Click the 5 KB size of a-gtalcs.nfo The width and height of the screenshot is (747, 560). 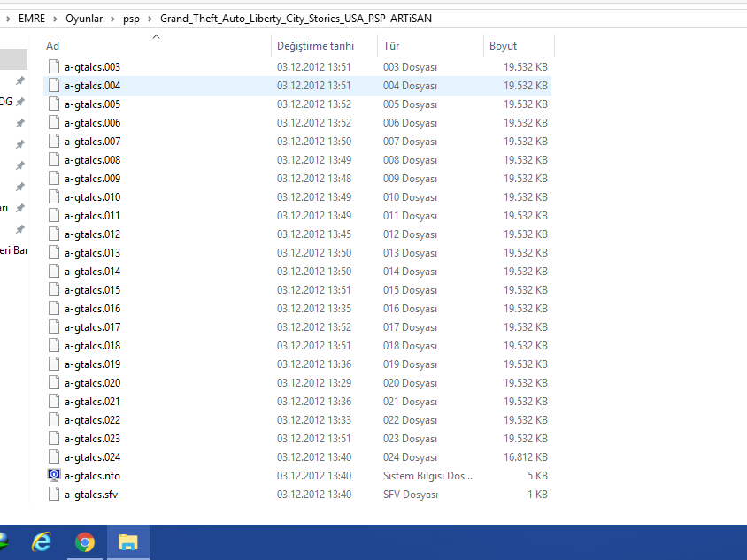[x=537, y=476]
